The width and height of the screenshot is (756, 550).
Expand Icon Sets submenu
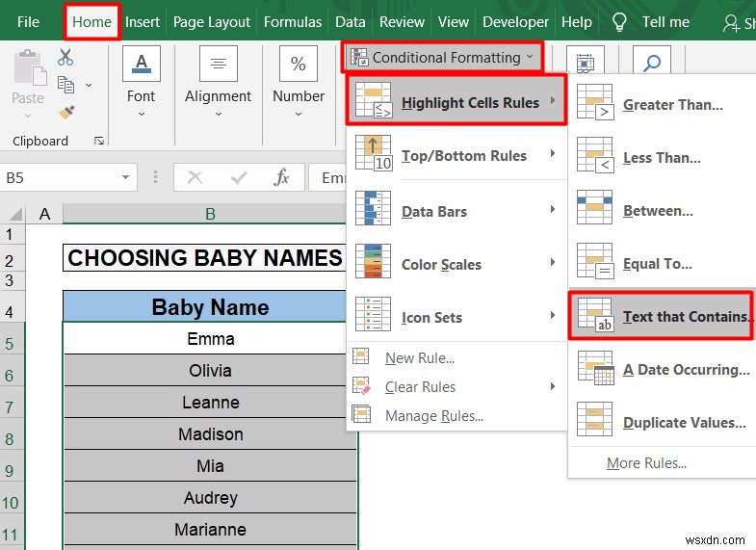[x=456, y=317]
